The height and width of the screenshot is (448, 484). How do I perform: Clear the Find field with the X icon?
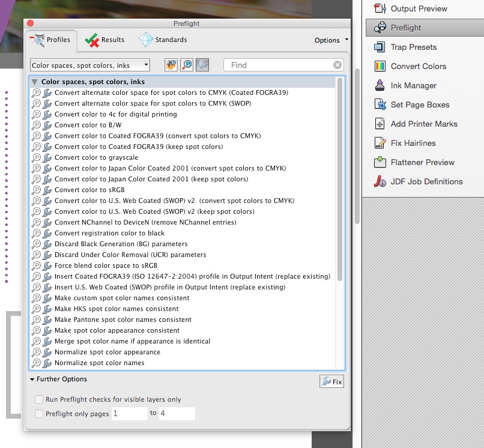pos(337,65)
